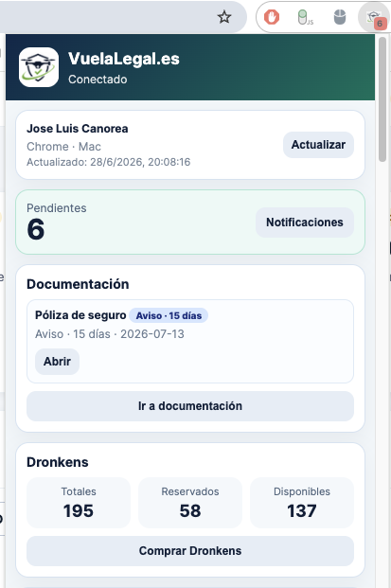Click the Chrome · Mac text

[63, 147]
